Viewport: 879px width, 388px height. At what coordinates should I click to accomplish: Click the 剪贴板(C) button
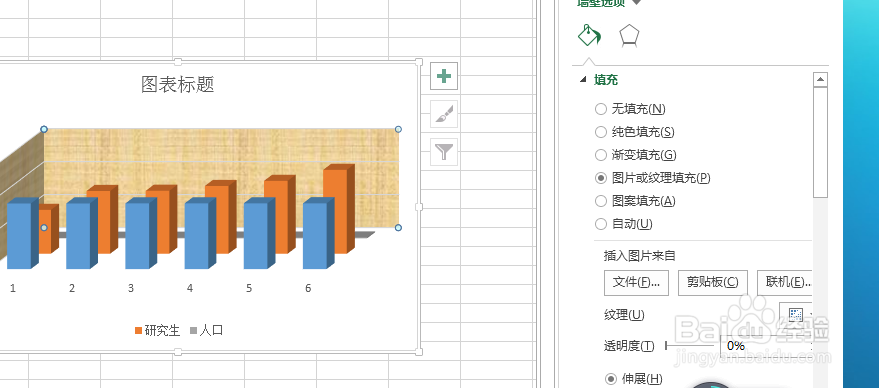713,282
